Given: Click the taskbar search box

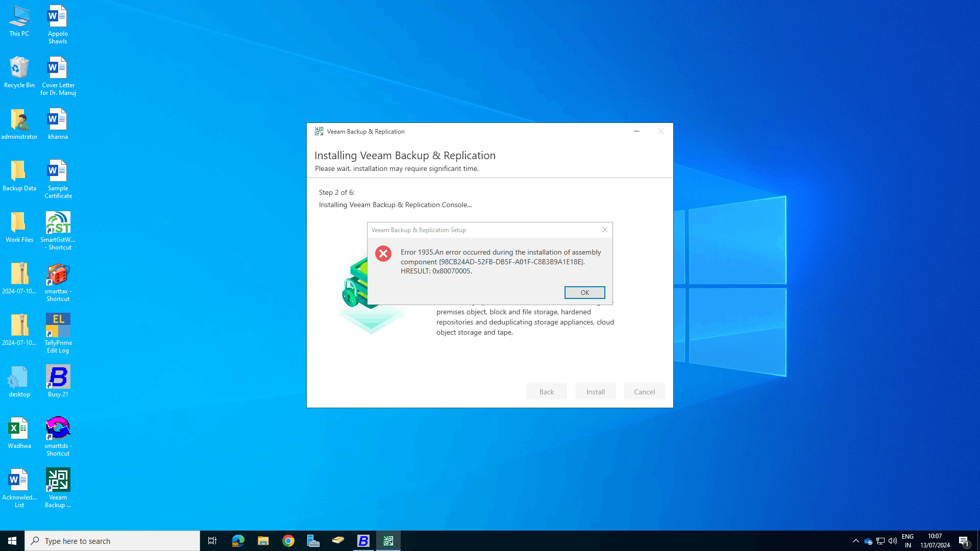Looking at the screenshot, I should tap(112, 541).
